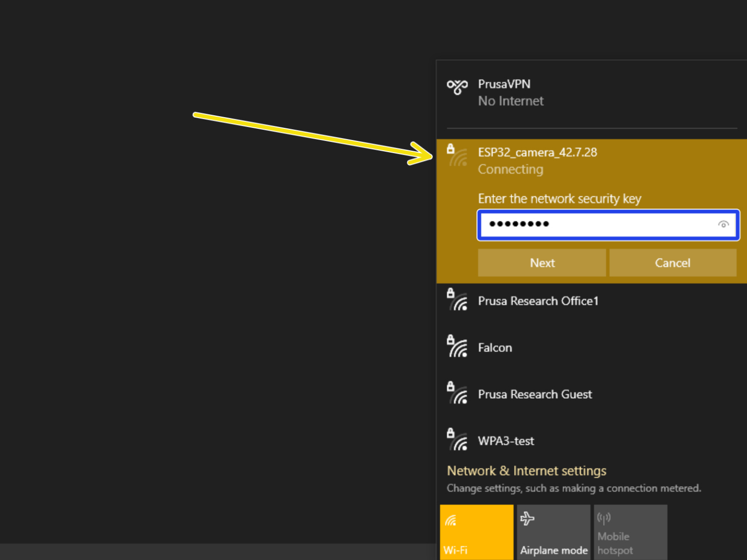747x560 pixels.
Task: Click the PrusaVPN connection icon
Action: (457, 87)
